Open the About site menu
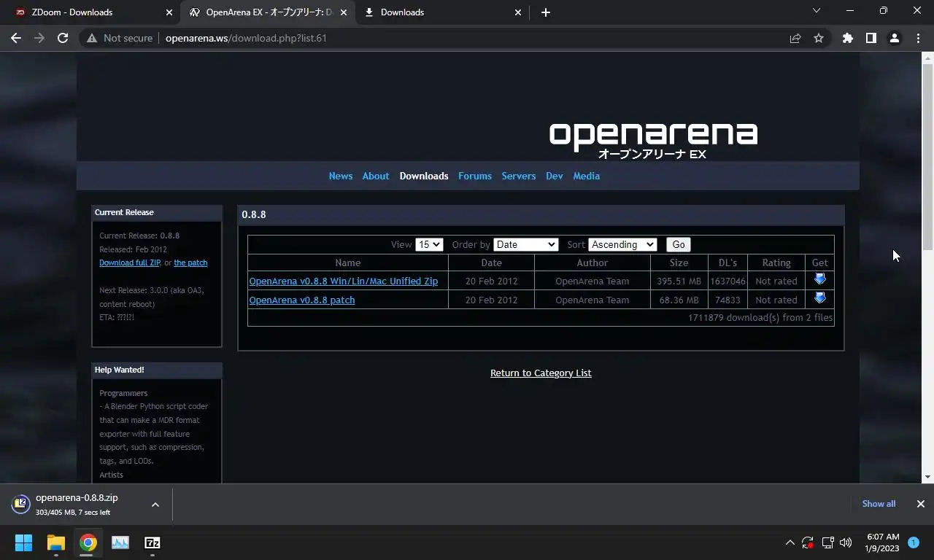 (376, 176)
